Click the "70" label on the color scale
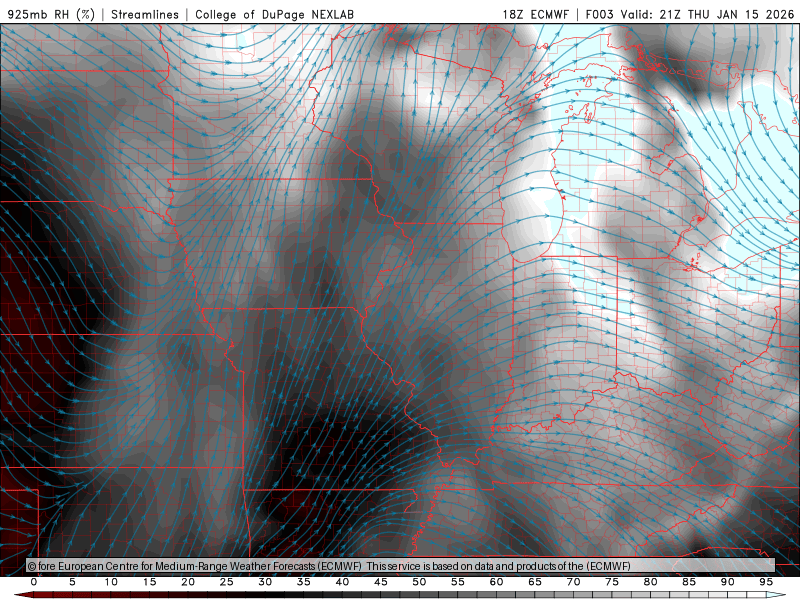The height and width of the screenshot is (600, 800). [x=573, y=582]
